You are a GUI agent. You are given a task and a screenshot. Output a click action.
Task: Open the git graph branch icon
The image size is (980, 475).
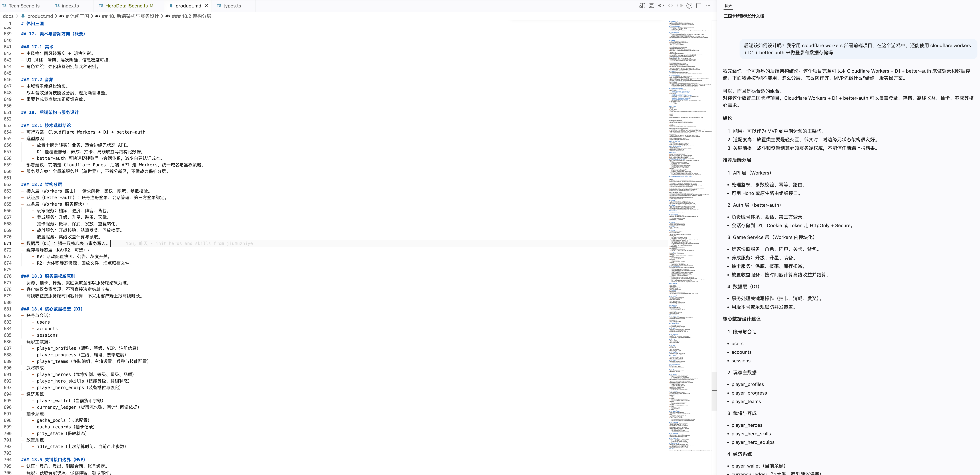tap(689, 6)
